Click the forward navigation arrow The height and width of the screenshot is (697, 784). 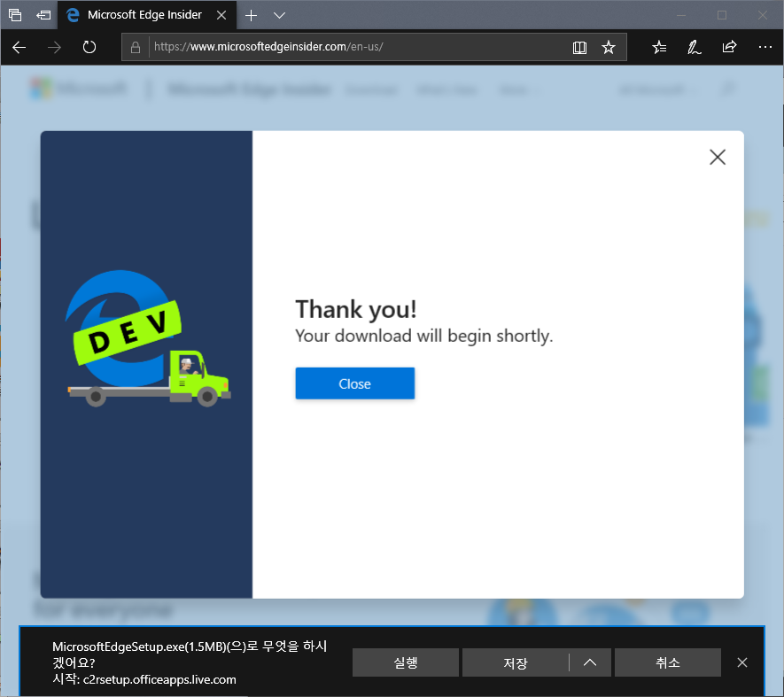(x=54, y=48)
